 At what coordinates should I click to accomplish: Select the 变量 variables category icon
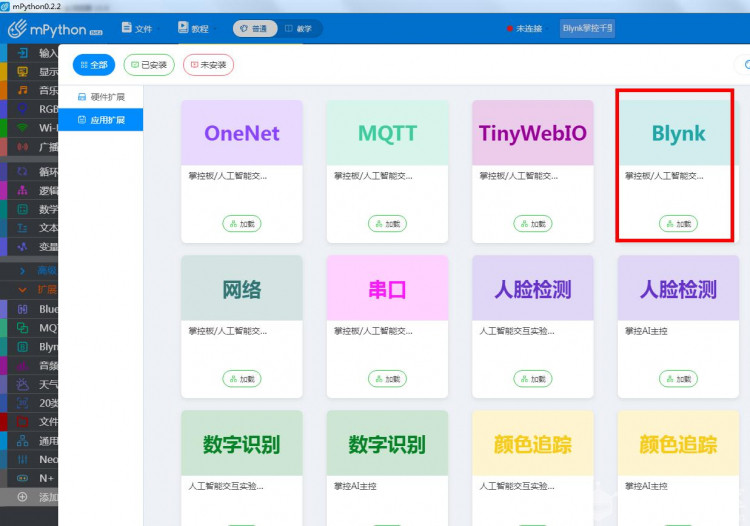[22, 247]
